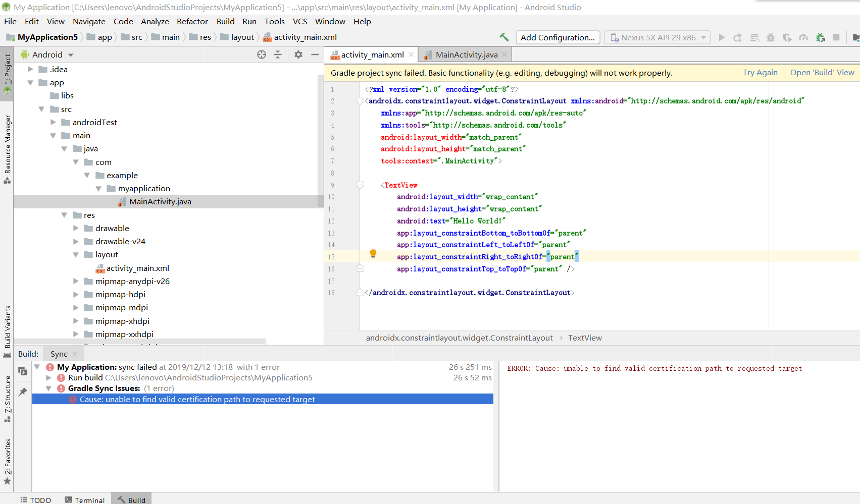Toggle the Terminal tool window
Image resolution: width=860 pixels, height=504 pixels.
click(x=85, y=500)
